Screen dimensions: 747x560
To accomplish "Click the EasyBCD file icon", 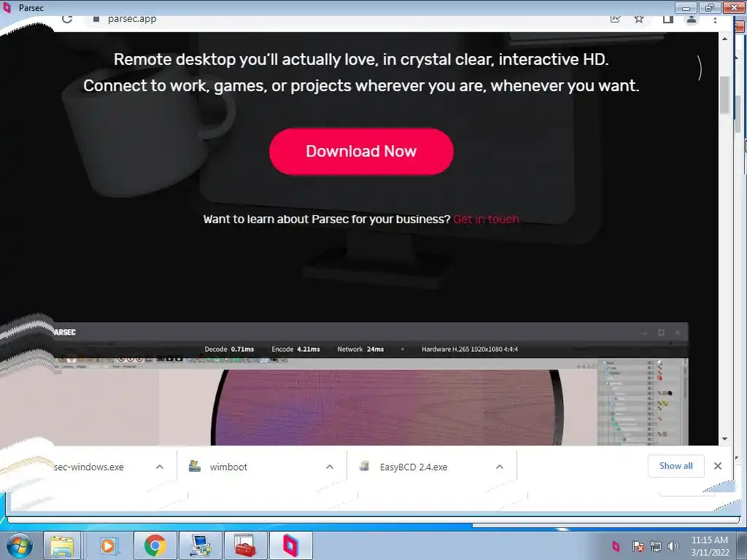I will coord(365,466).
